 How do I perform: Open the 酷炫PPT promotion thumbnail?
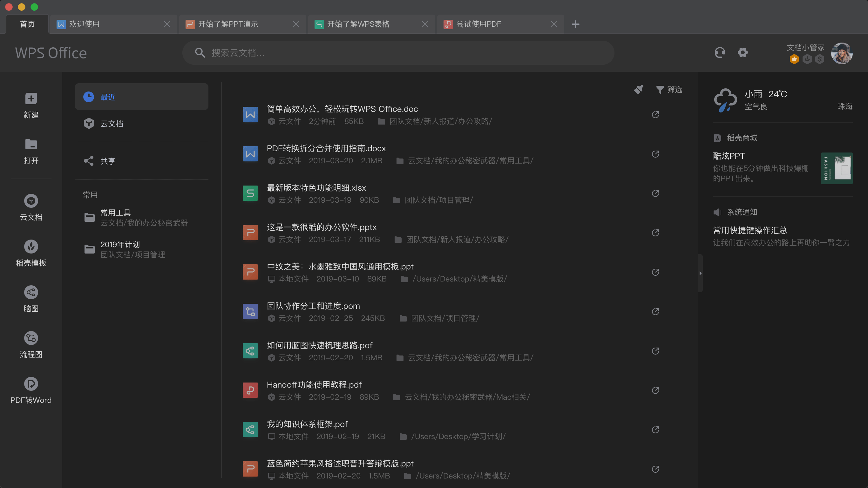(x=837, y=168)
